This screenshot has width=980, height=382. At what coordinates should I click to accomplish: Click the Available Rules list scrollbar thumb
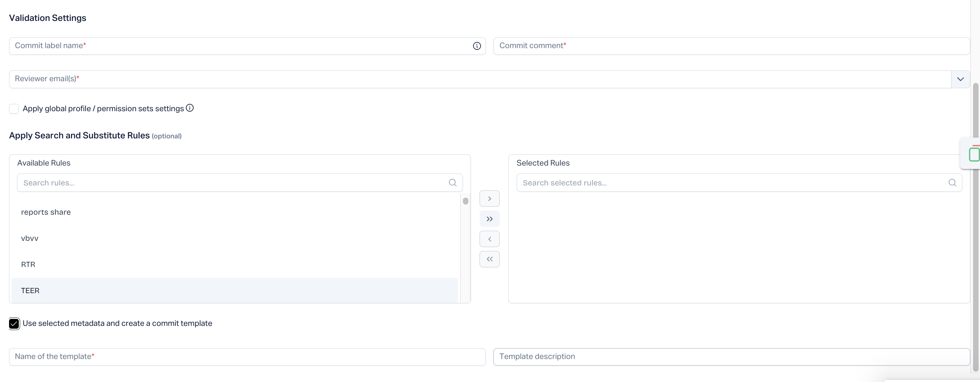tap(465, 201)
